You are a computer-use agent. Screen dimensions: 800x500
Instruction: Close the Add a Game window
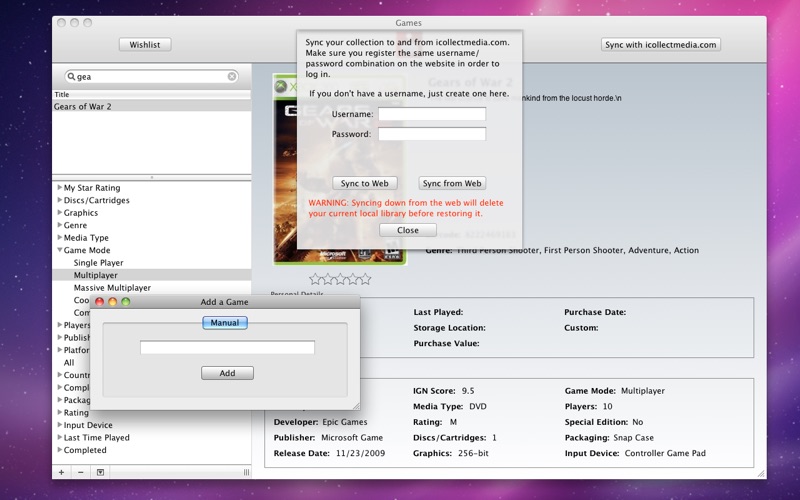99,302
